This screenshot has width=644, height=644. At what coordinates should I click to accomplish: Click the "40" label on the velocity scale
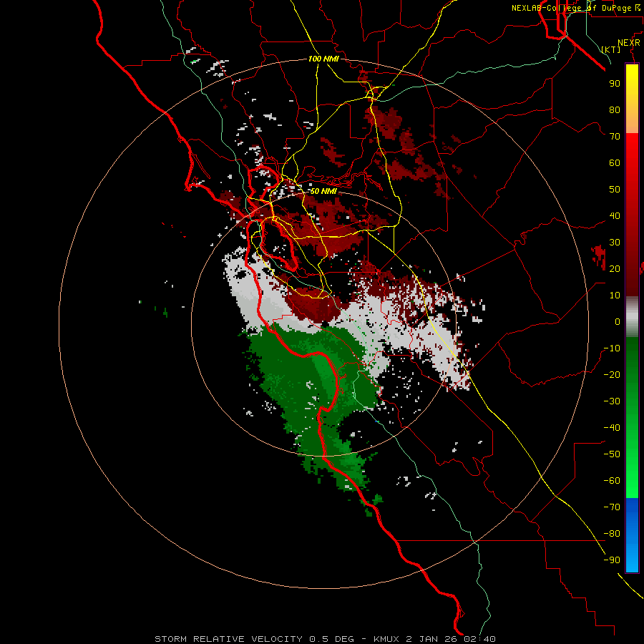(615, 215)
